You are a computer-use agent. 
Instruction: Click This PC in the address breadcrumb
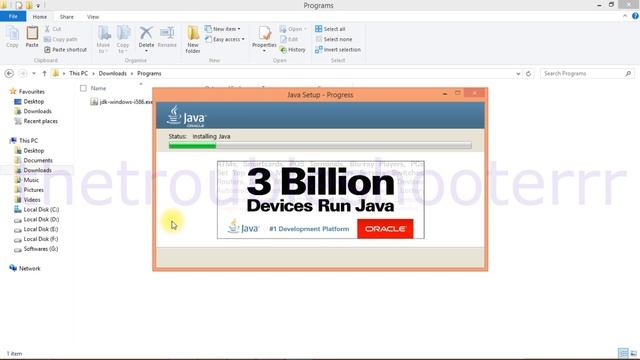point(78,73)
